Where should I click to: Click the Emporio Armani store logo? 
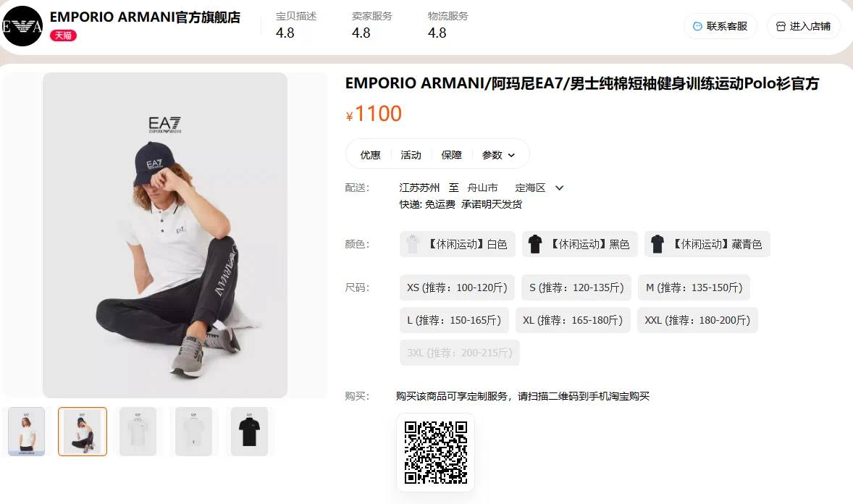click(22, 26)
